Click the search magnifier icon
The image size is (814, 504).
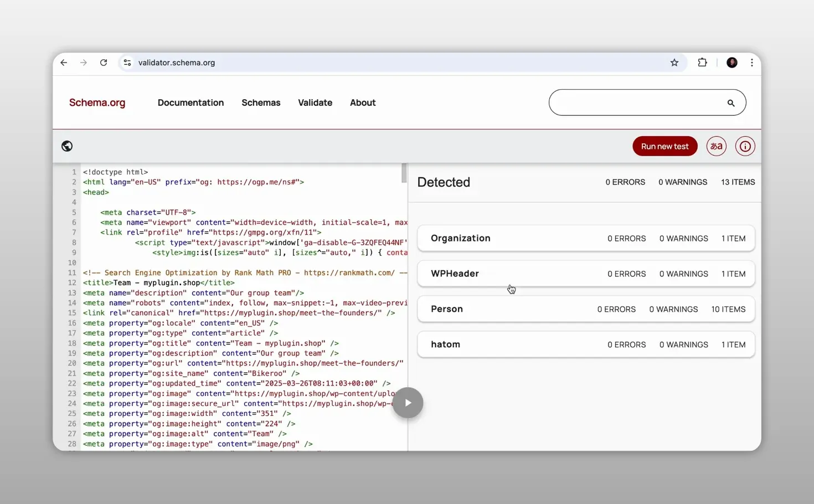(731, 103)
